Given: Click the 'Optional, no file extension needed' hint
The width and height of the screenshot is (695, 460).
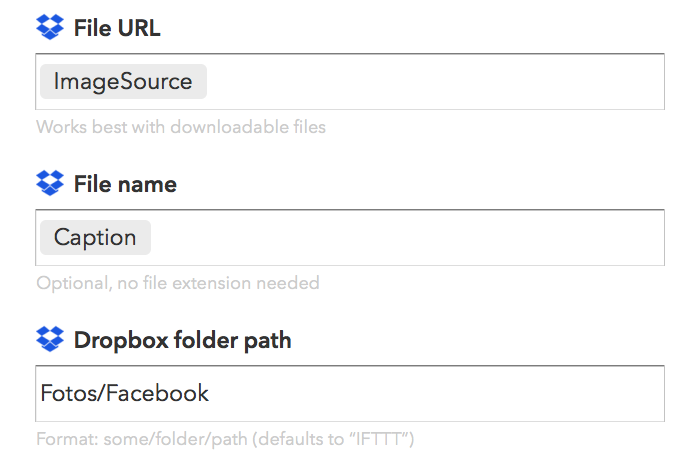Looking at the screenshot, I should pyautogui.click(x=178, y=283).
